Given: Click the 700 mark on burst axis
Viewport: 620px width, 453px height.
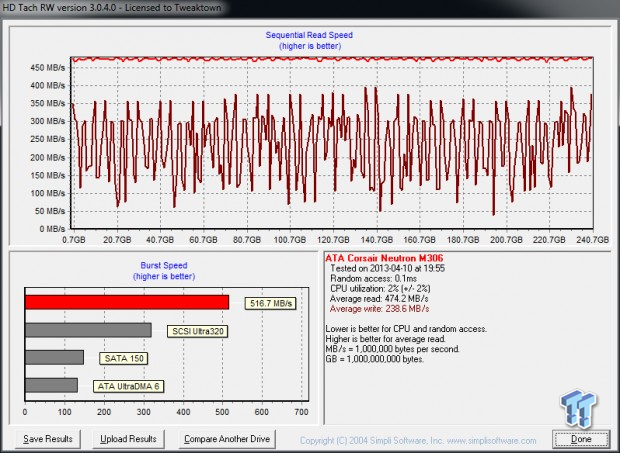Looking at the screenshot, I should click(301, 412).
